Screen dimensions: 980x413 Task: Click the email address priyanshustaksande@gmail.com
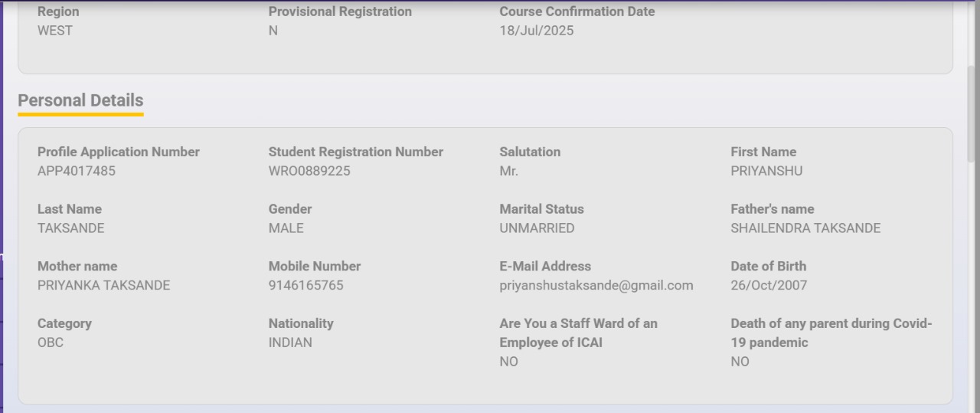pos(596,285)
